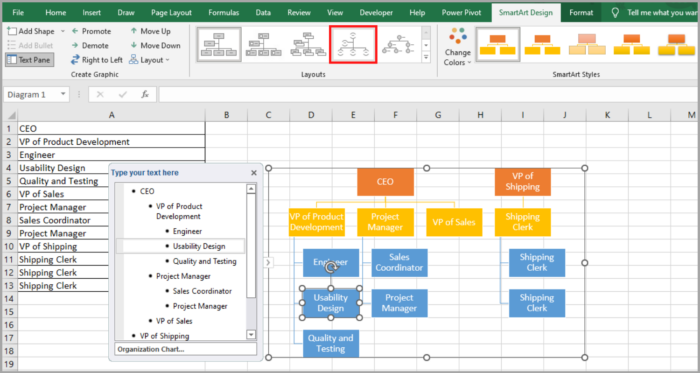700x373 pixels.
Task: Select the second SmartArt style thumbnail
Action: (x=542, y=45)
